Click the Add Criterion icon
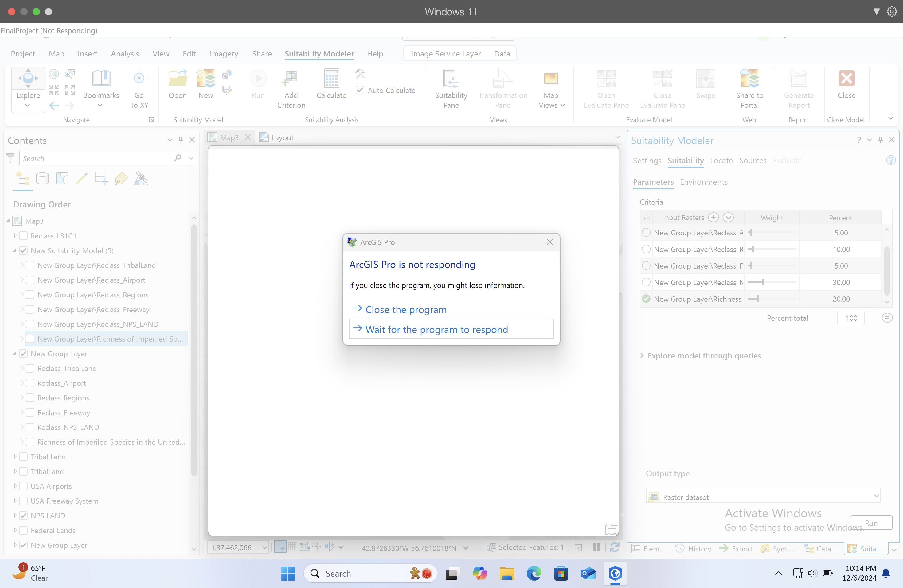 point(291,89)
